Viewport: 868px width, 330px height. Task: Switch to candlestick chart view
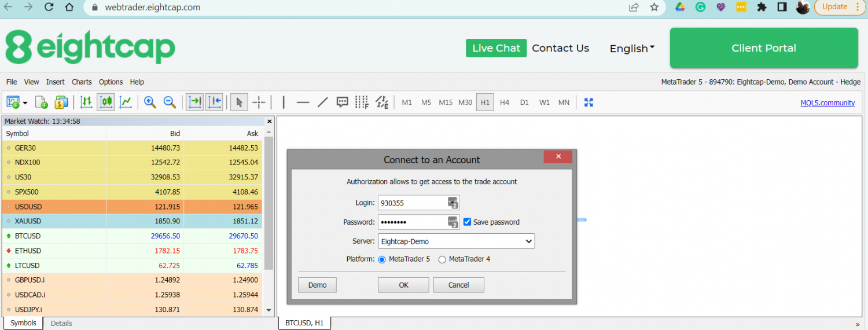click(106, 102)
